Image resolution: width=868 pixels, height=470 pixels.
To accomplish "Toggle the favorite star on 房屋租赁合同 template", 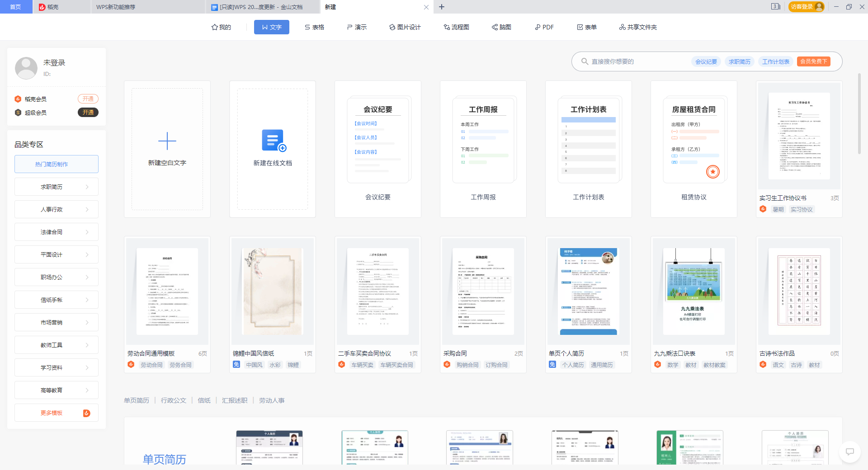I will point(713,172).
